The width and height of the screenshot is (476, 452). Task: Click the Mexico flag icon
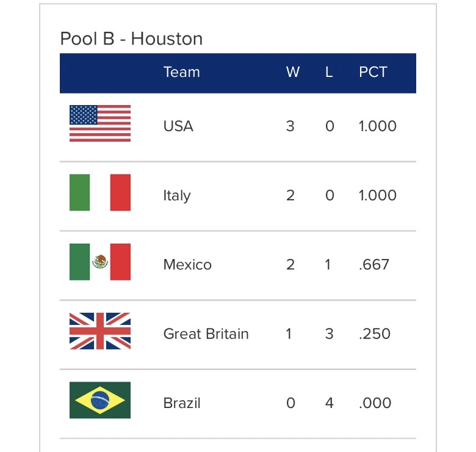[x=100, y=262]
